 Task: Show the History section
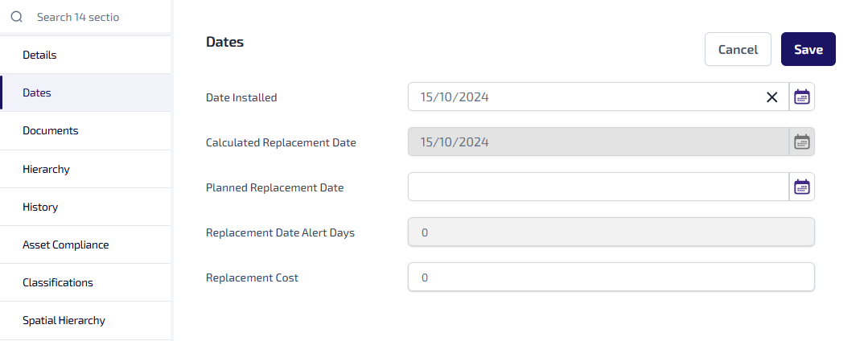85,207
